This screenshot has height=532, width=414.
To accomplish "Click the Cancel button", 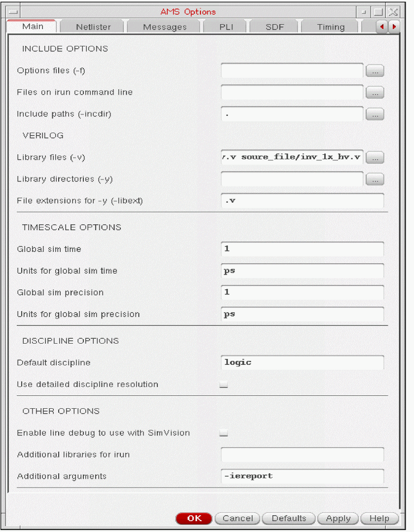I will click(x=238, y=518).
